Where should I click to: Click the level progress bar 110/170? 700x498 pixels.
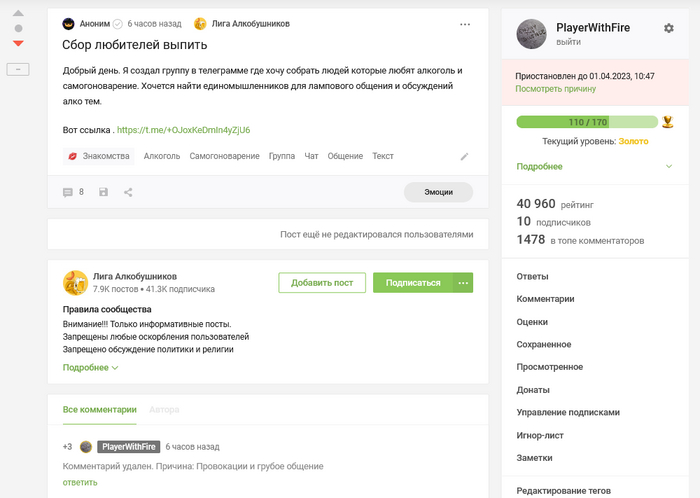[x=588, y=122]
